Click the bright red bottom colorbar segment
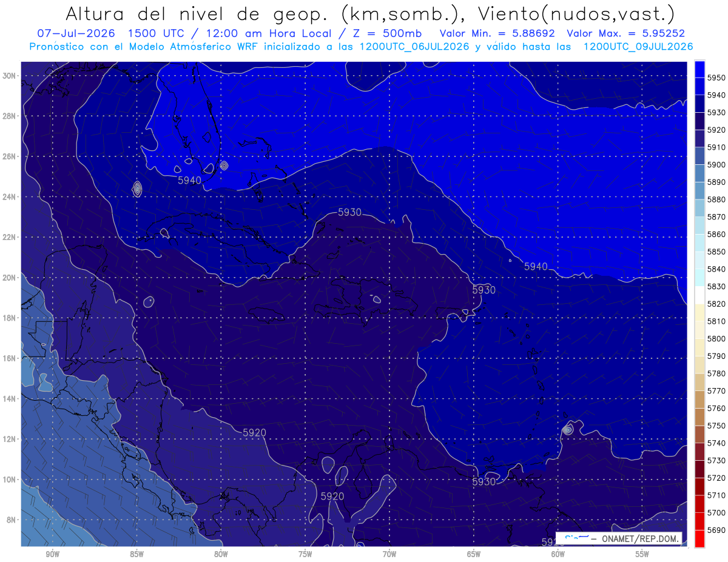Screen dimensions: 728x562 [699, 538]
